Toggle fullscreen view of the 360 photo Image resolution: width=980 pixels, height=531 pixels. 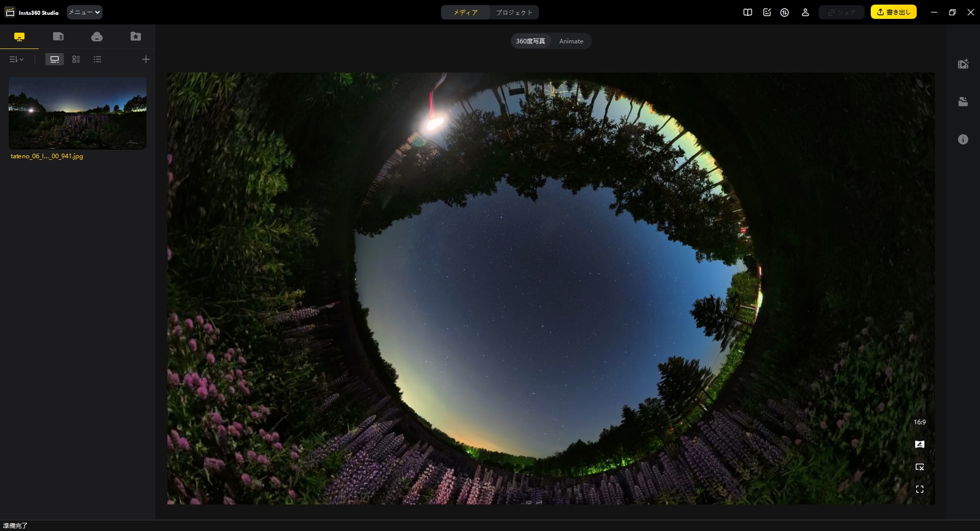pyautogui.click(x=920, y=489)
